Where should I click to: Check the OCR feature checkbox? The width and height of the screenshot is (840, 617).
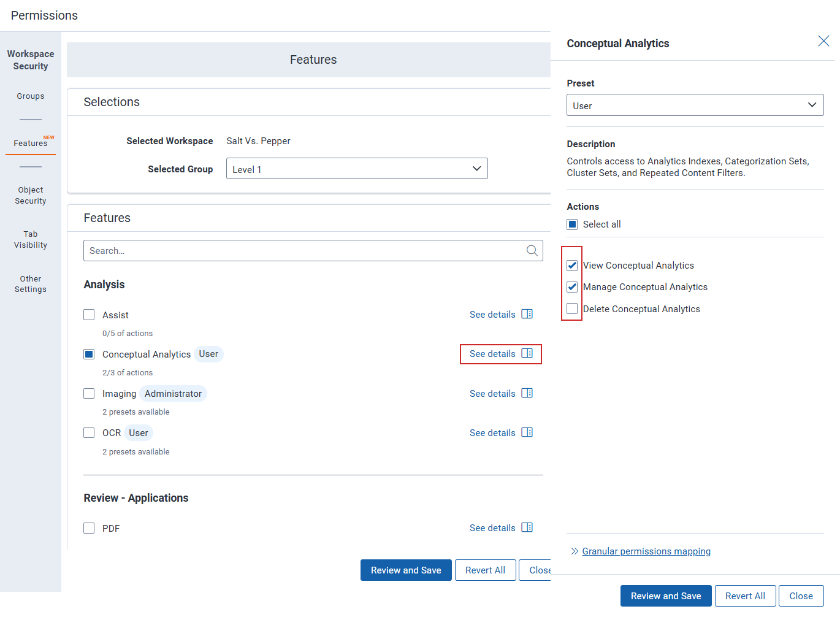point(89,432)
